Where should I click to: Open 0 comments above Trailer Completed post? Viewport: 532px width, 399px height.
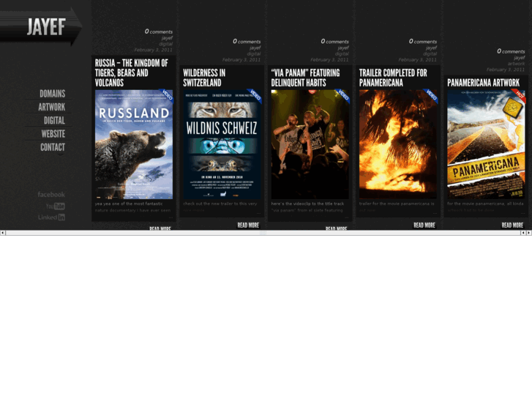(x=423, y=42)
